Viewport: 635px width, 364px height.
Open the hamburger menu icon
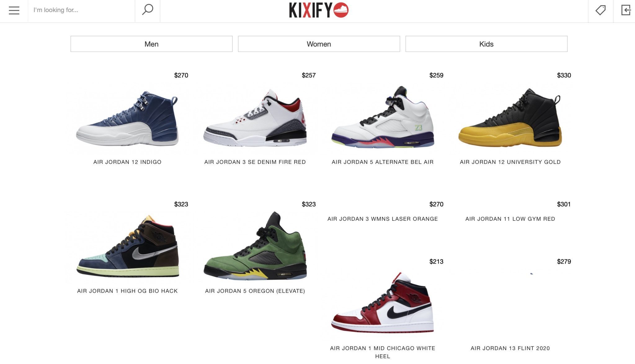click(x=14, y=10)
